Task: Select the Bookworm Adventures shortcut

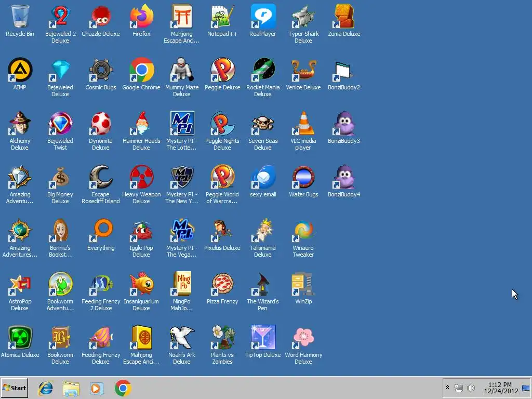Action: coord(60,284)
